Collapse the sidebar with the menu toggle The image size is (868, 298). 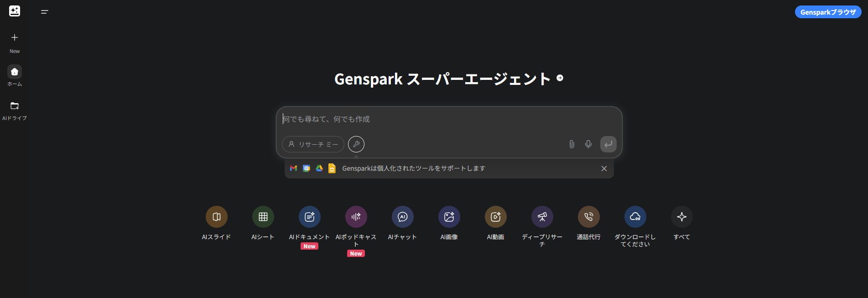(x=45, y=12)
